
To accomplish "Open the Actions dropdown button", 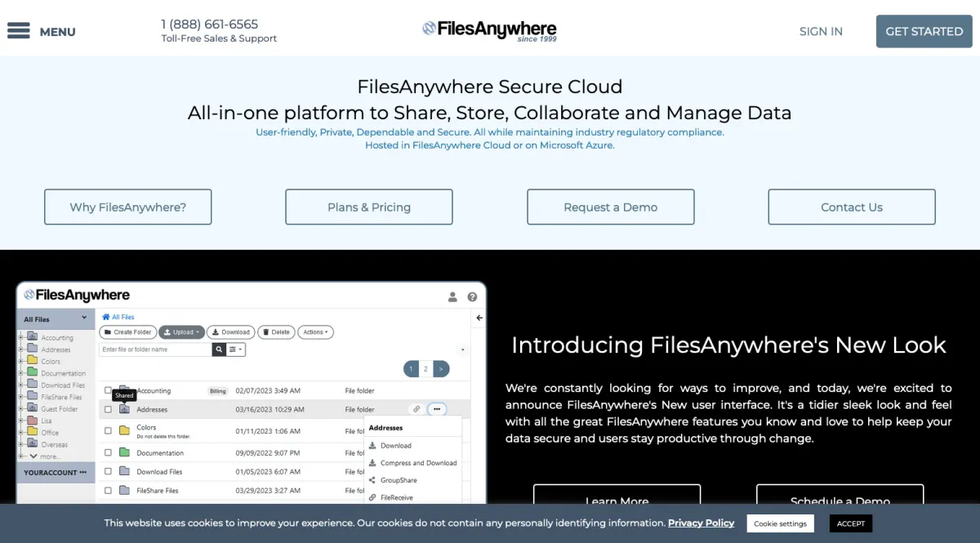I will click(x=316, y=332).
